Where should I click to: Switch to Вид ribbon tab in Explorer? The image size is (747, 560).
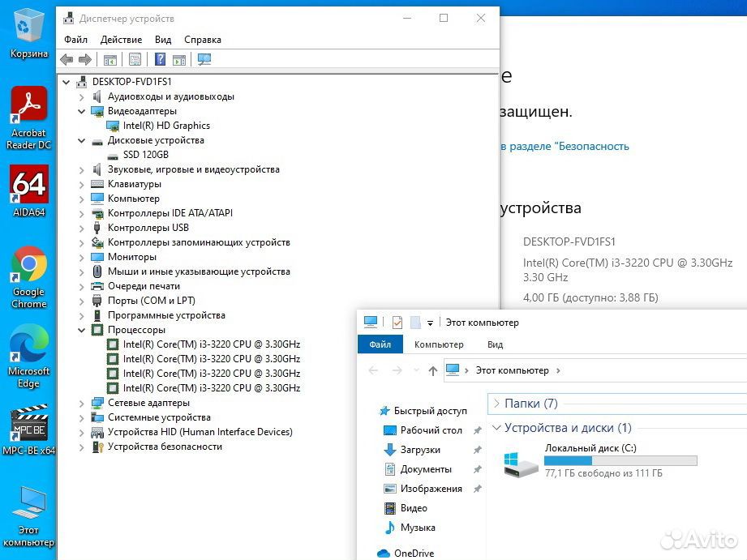(x=495, y=344)
